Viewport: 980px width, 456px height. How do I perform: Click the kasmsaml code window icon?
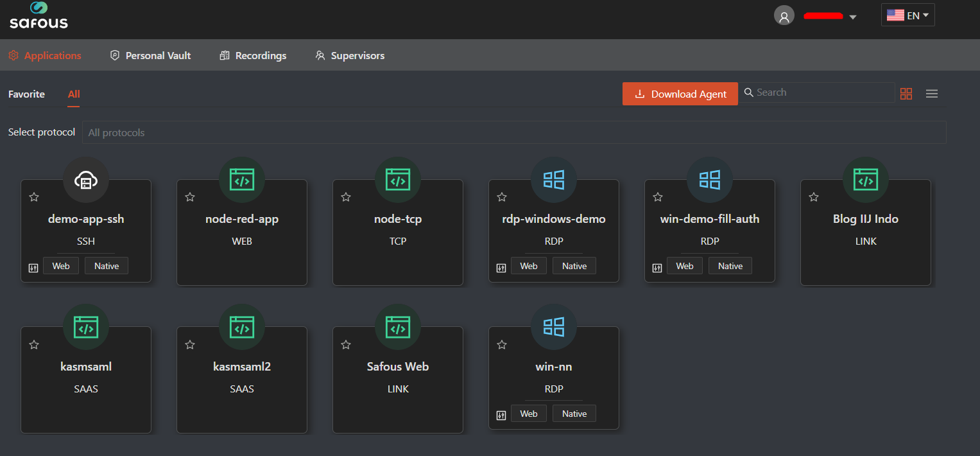[86, 328]
